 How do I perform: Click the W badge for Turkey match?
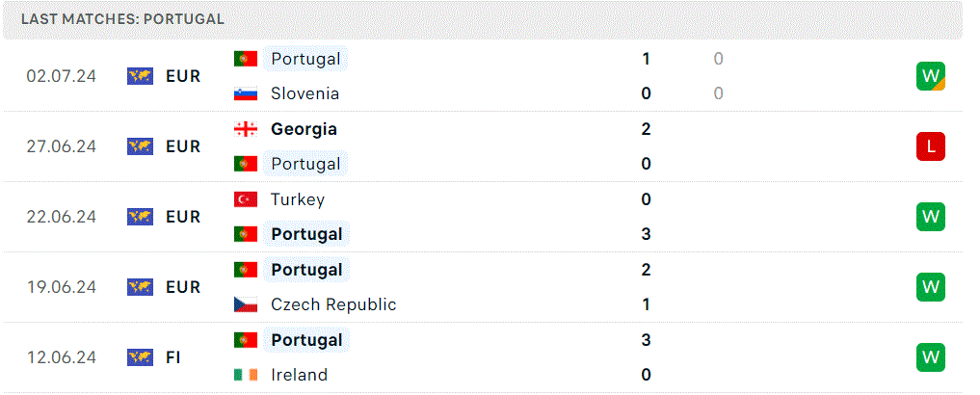(x=931, y=217)
